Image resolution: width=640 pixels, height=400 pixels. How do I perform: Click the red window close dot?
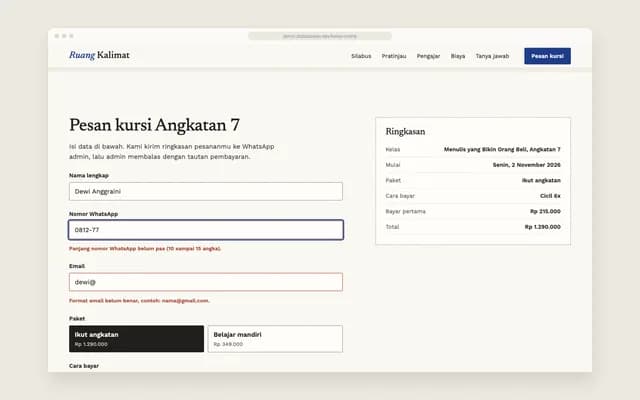click(57, 36)
